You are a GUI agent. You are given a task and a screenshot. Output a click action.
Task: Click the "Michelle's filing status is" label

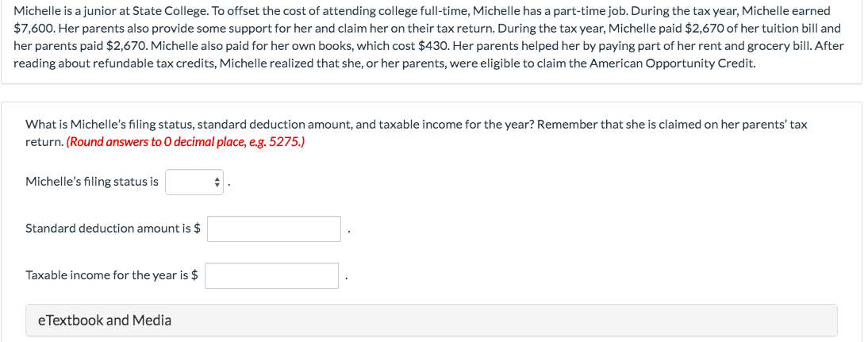click(x=91, y=182)
